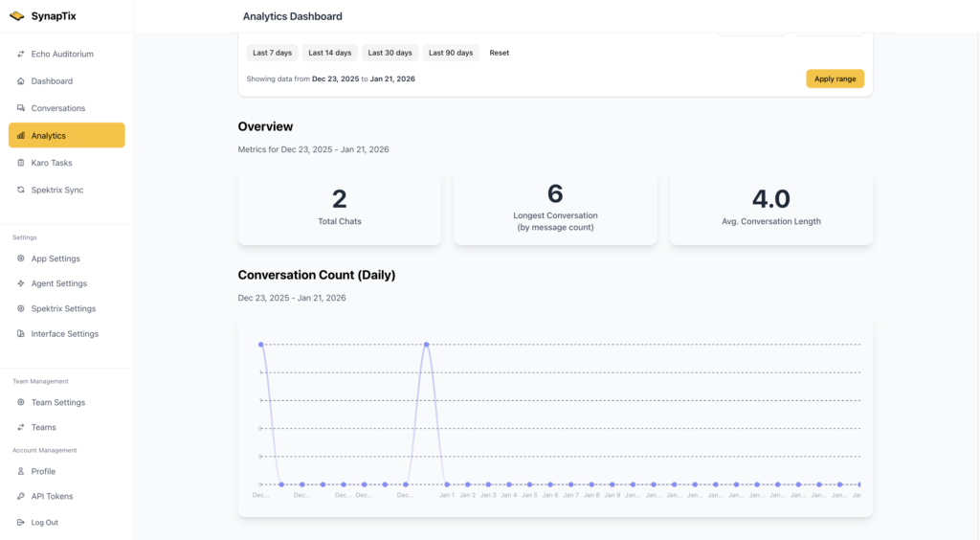The height and width of the screenshot is (540, 980).
Task: Navigate to Team Settings
Action: (x=57, y=403)
